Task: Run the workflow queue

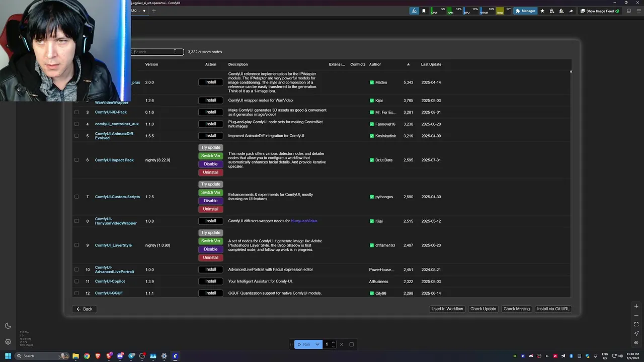Action: pos(303,344)
